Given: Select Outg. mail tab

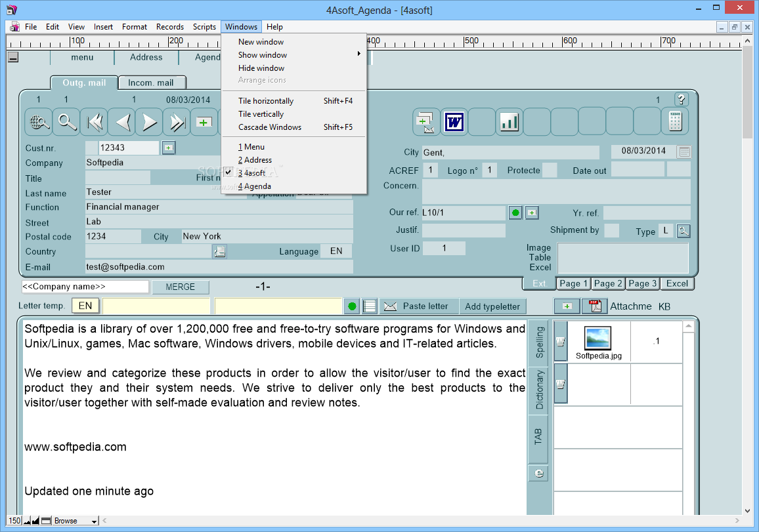Looking at the screenshot, I should (x=84, y=83).
